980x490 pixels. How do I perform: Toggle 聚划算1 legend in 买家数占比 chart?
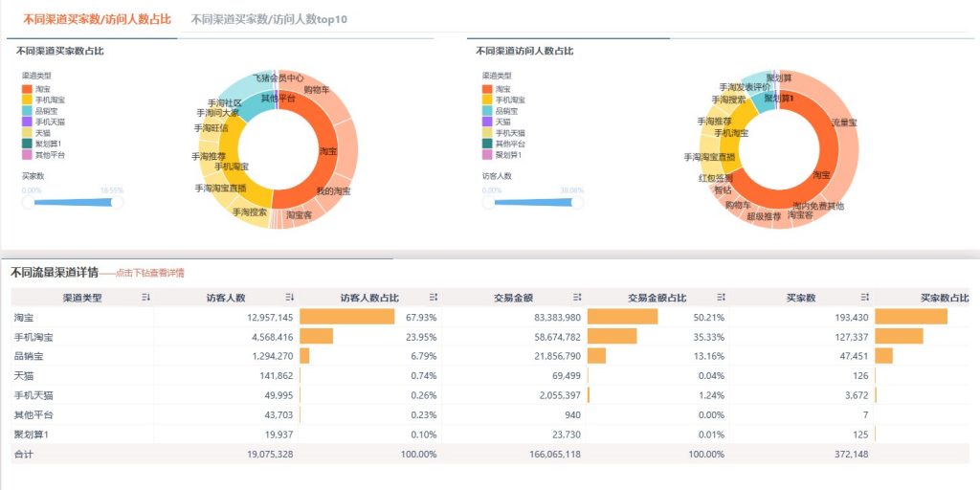41,144
